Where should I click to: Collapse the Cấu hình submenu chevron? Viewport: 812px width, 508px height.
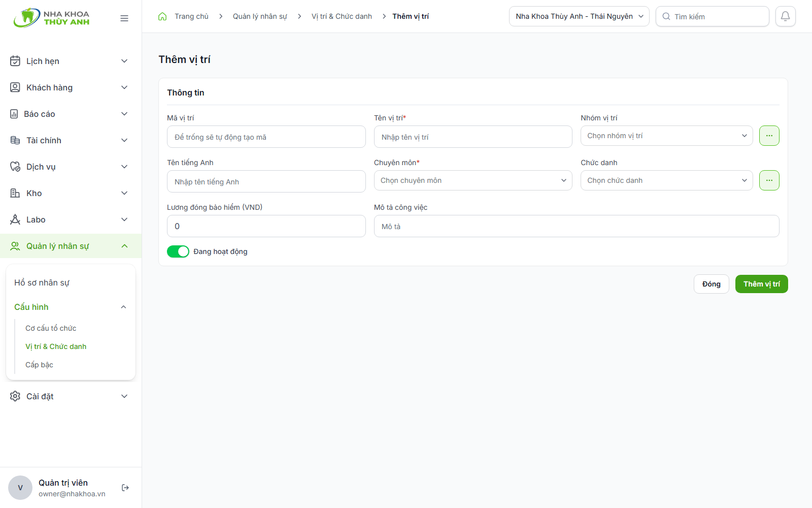(123, 307)
